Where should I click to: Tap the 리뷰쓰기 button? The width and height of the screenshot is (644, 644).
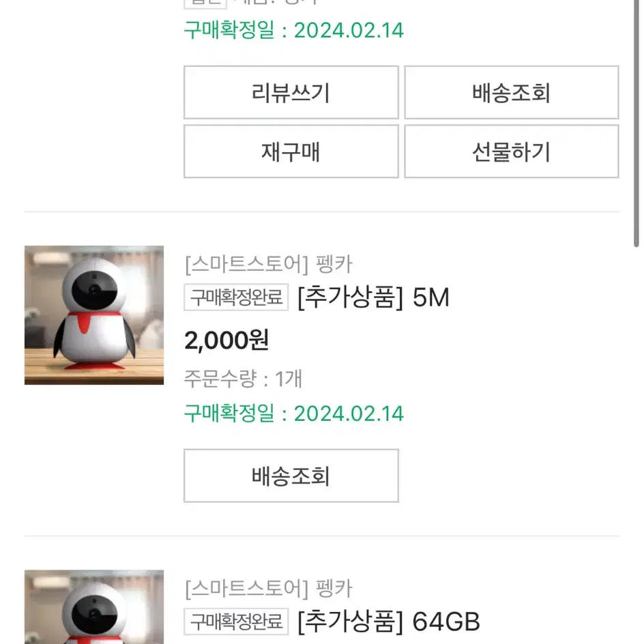coord(291,92)
